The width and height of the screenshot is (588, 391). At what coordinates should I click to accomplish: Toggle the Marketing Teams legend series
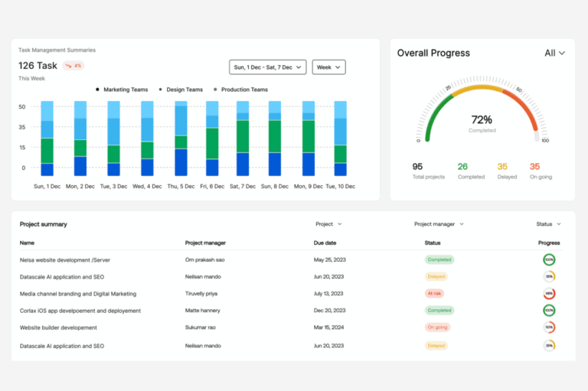coord(121,90)
